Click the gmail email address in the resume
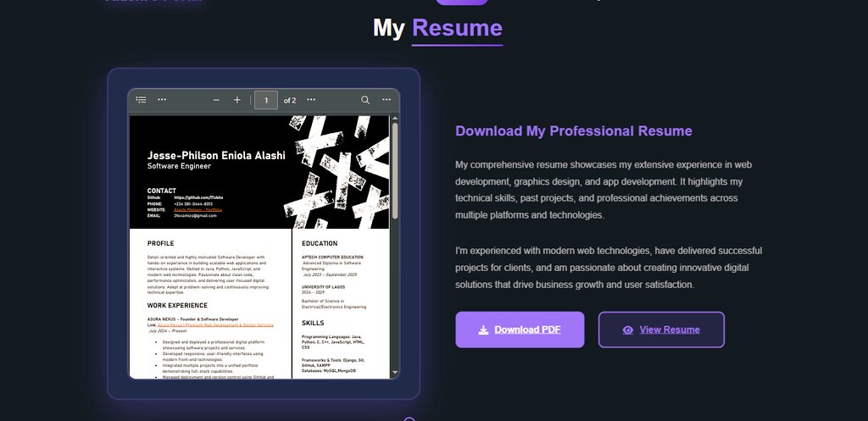 (196, 216)
